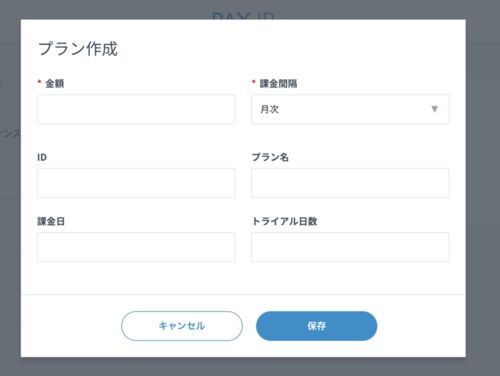
Task: Click the トライアル日数 field label
Action: click(284, 221)
